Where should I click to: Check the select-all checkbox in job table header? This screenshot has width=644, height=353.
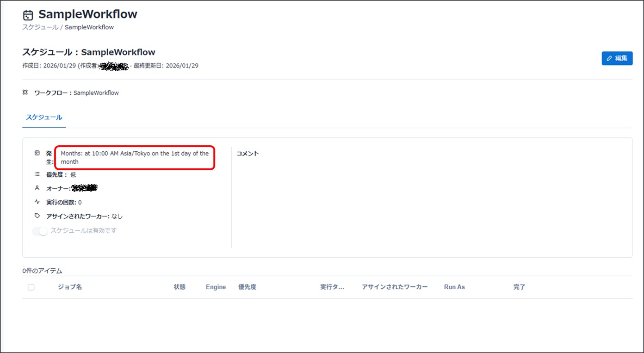click(x=31, y=287)
